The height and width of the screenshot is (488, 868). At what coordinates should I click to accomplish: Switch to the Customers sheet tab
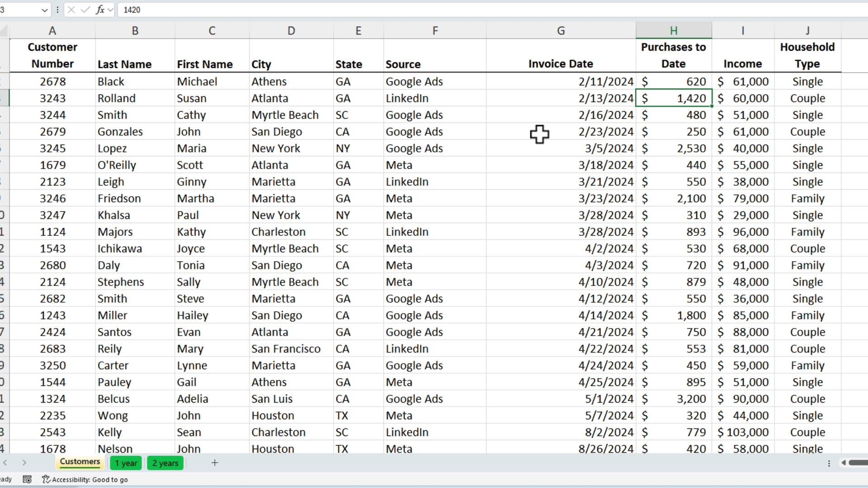coord(80,462)
